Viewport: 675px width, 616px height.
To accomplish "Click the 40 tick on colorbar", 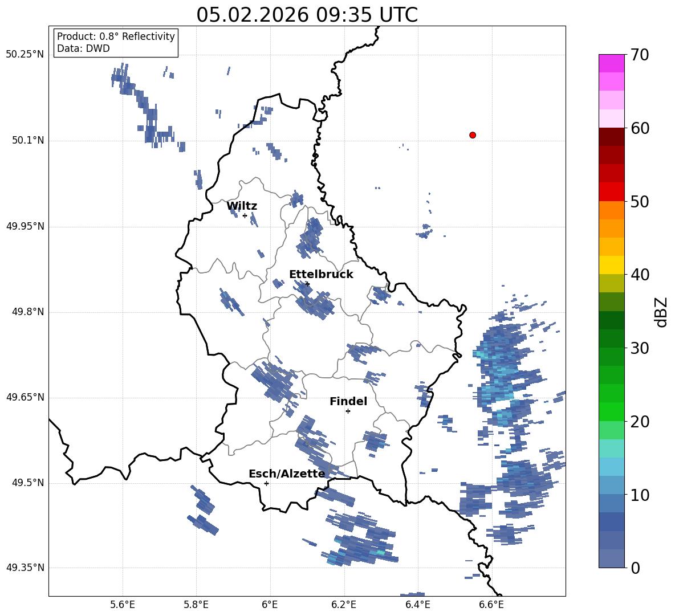I will click(640, 275).
